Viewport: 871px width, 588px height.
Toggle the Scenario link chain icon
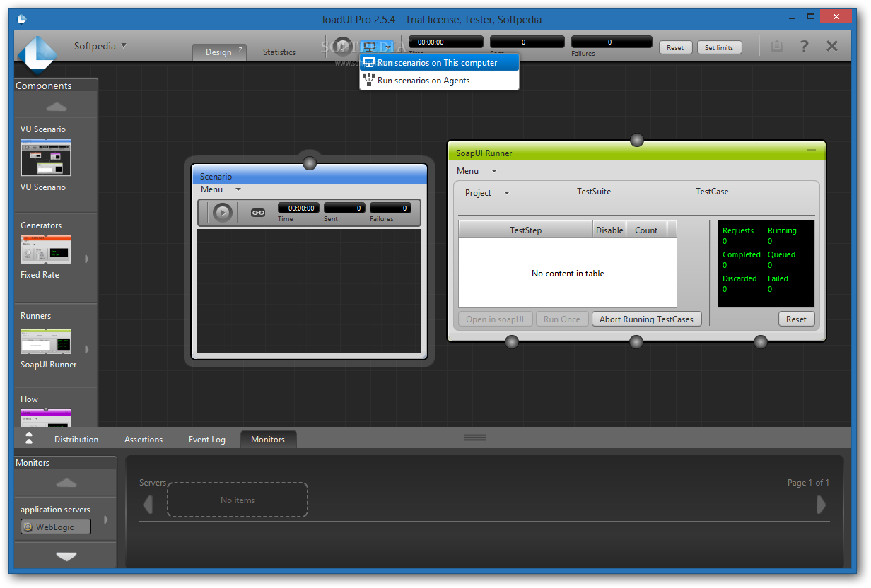[258, 212]
